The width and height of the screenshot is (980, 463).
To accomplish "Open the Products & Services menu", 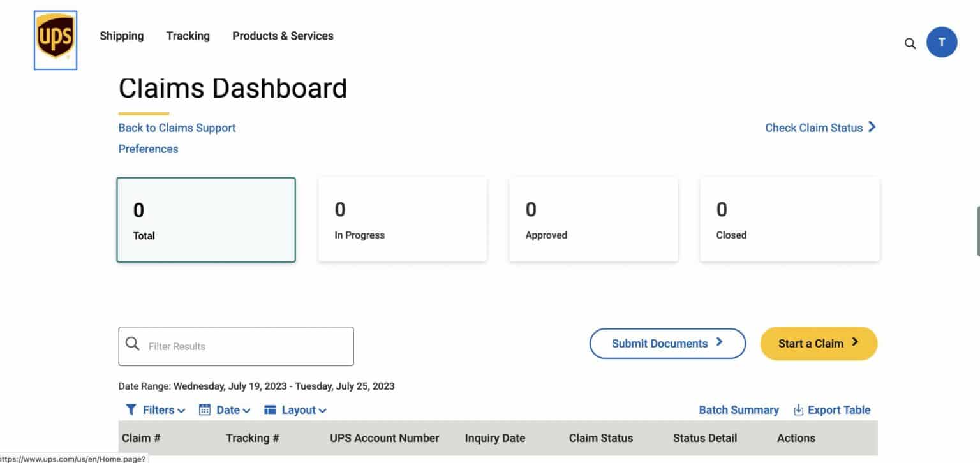I will [x=283, y=36].
